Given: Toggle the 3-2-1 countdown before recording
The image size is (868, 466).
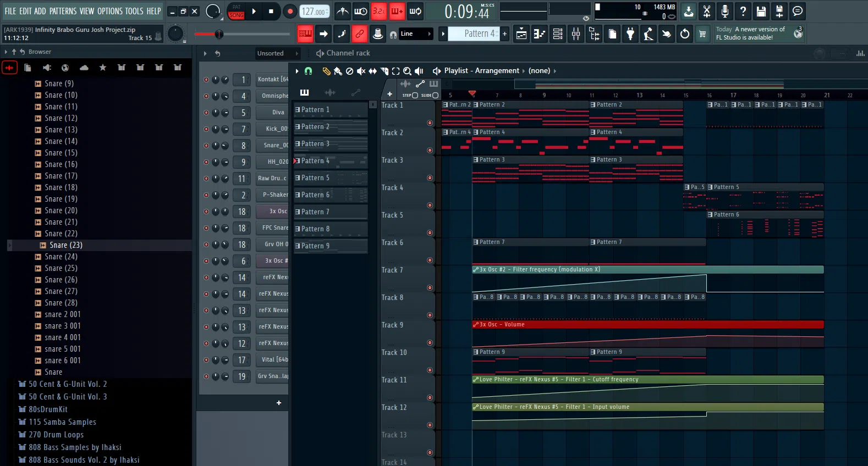Looking at the screenshot, I should [x=379, y=11].
